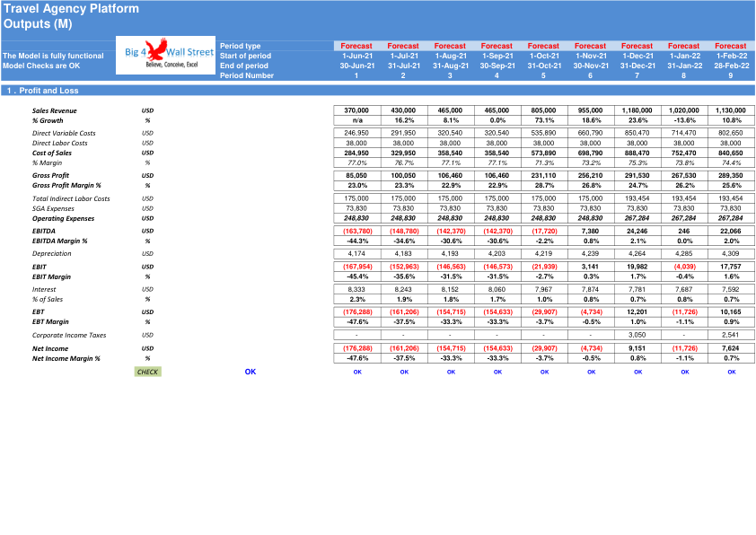Viewport: 756px width, 535px height.
Task: Click Corporate Income Taxes value 3,050
Action: (x=637, y=335)
